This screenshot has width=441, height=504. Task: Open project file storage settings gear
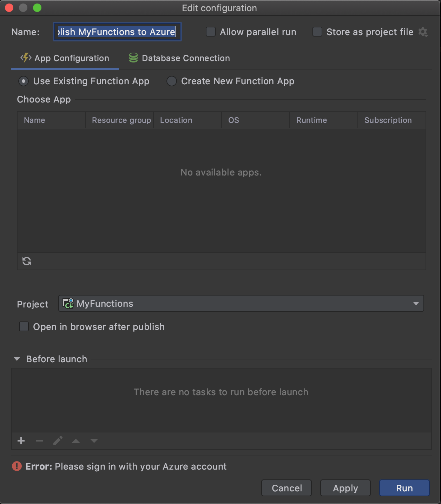click(423, 32)
